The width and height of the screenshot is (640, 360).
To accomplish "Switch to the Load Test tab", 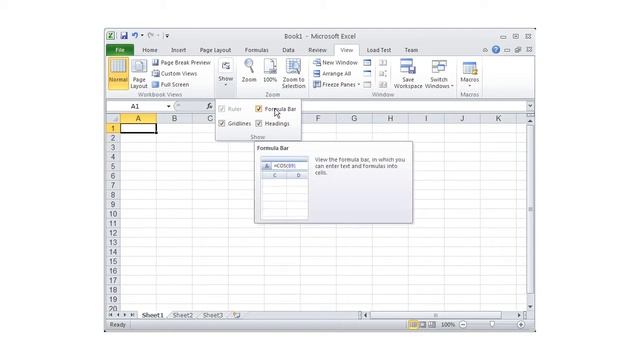I will pos(379,50).
